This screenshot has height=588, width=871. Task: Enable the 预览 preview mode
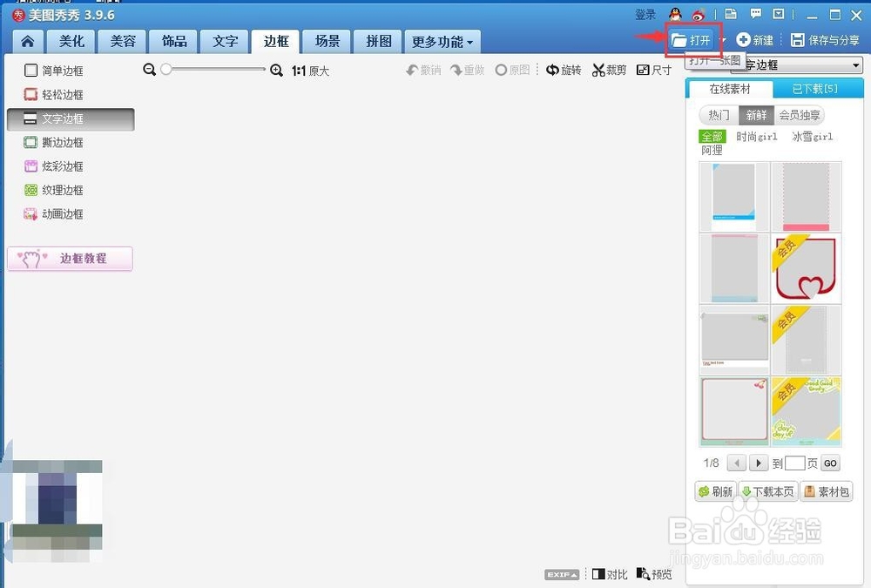click(653, 574)
